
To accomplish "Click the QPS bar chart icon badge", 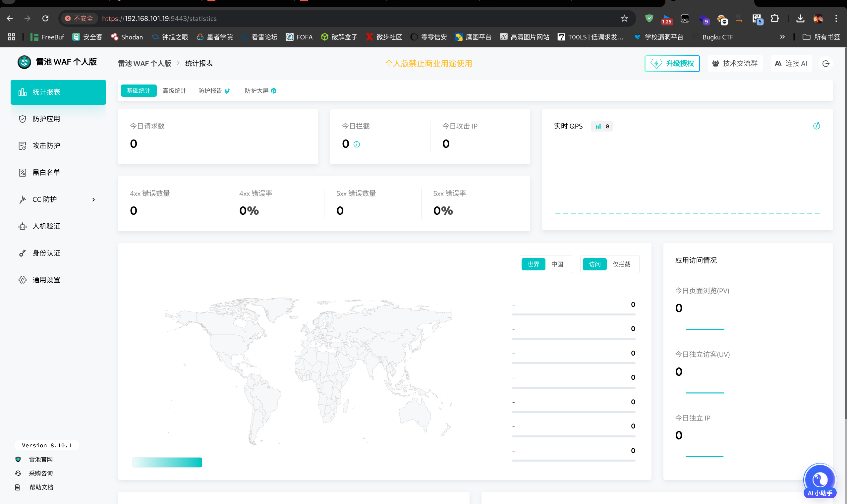I will tap(598, 126).
